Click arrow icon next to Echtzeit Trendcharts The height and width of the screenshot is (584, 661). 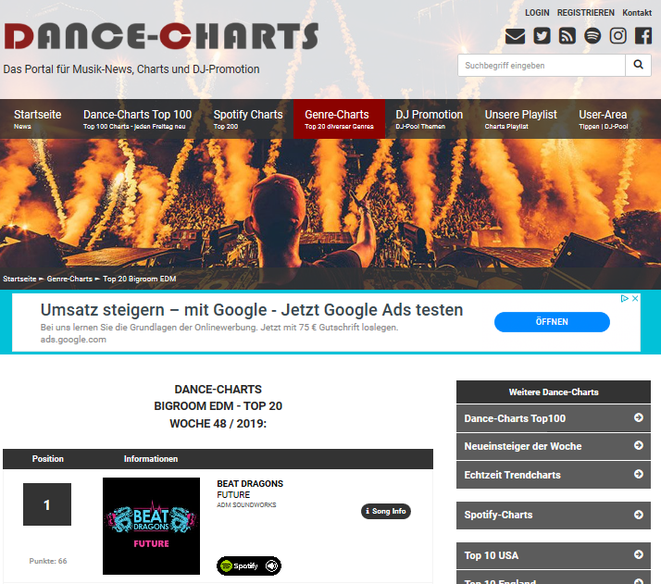639,474
